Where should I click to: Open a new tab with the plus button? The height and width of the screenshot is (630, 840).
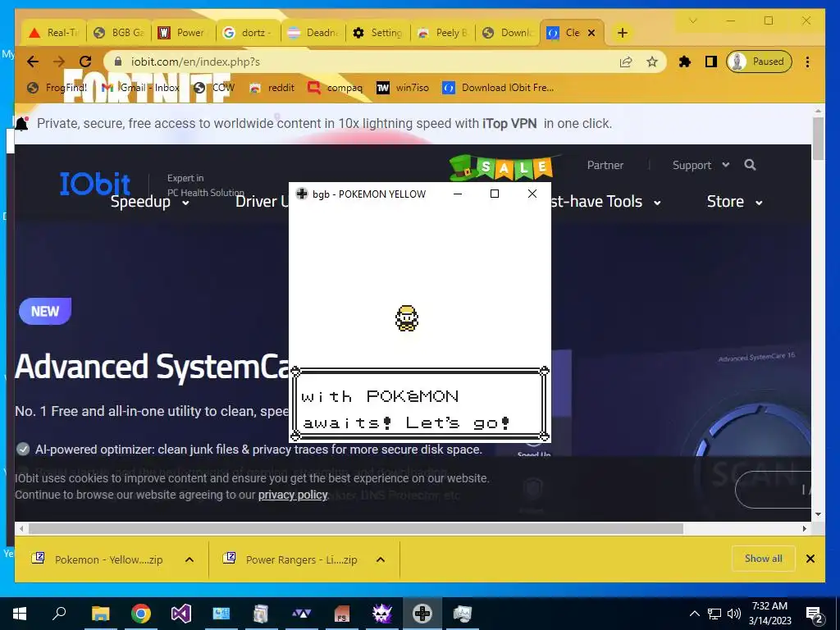tap(622, 33)
